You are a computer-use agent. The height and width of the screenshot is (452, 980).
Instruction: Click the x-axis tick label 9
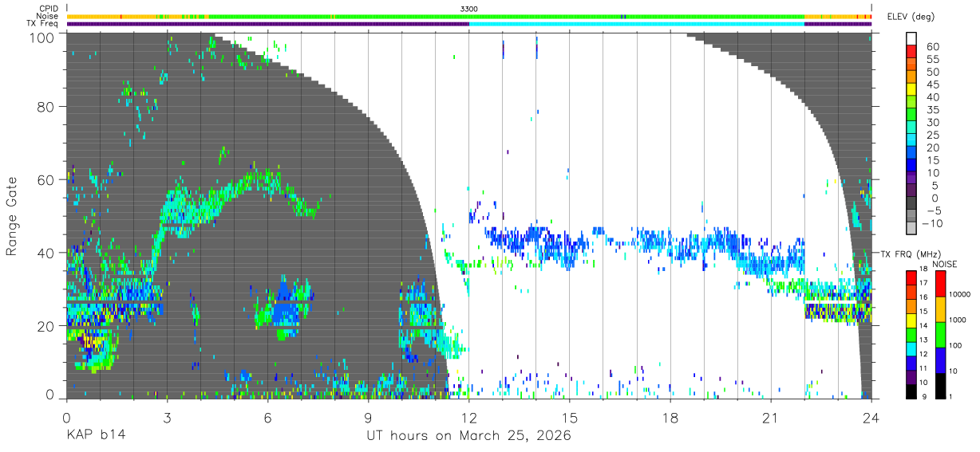[x=368, y=418]
